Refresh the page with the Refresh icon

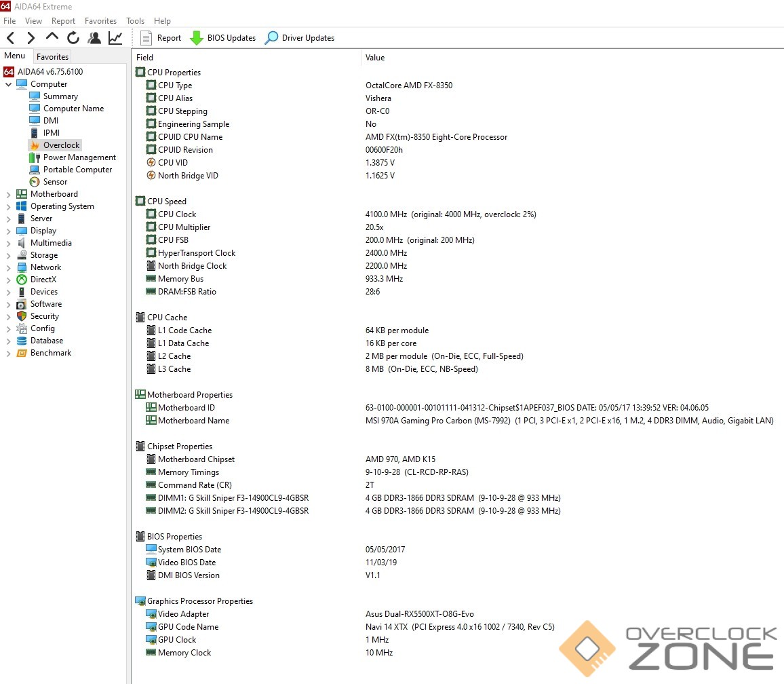coord(73,37)
